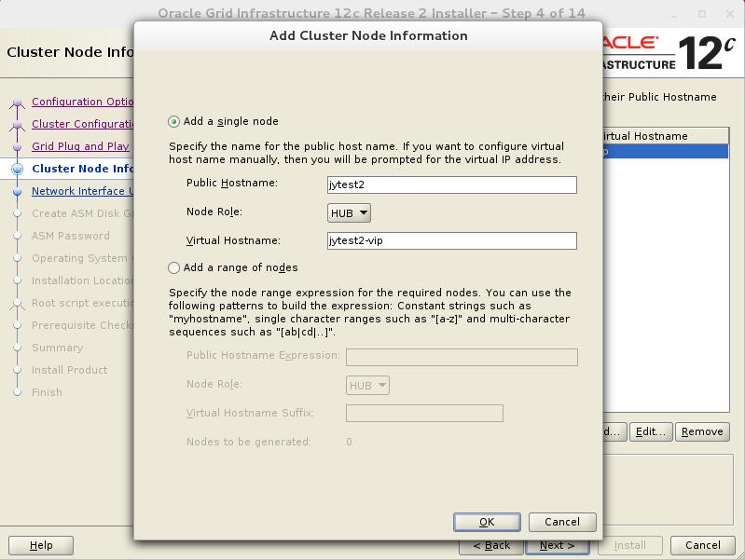Click the ASM Password step
This screenshot has width=745, height=560.
[71, 236]
